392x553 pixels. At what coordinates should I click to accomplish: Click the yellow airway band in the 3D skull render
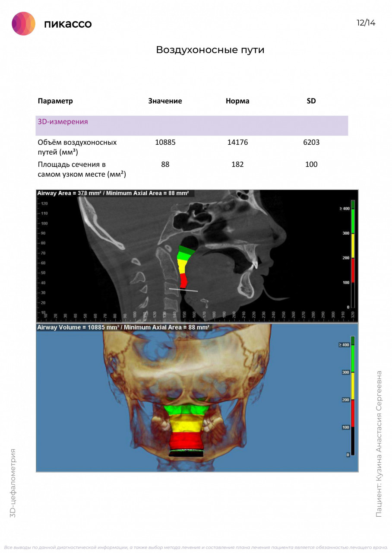[x=186, y=425]
